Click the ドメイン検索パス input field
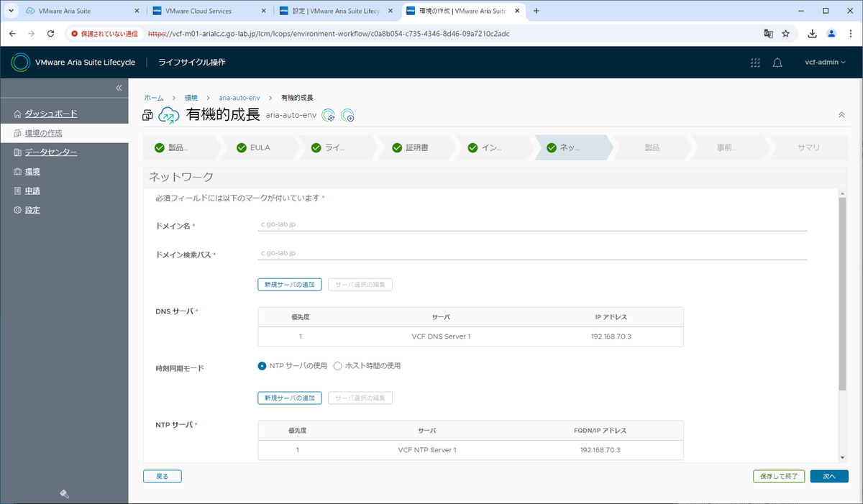 (532, 253)
